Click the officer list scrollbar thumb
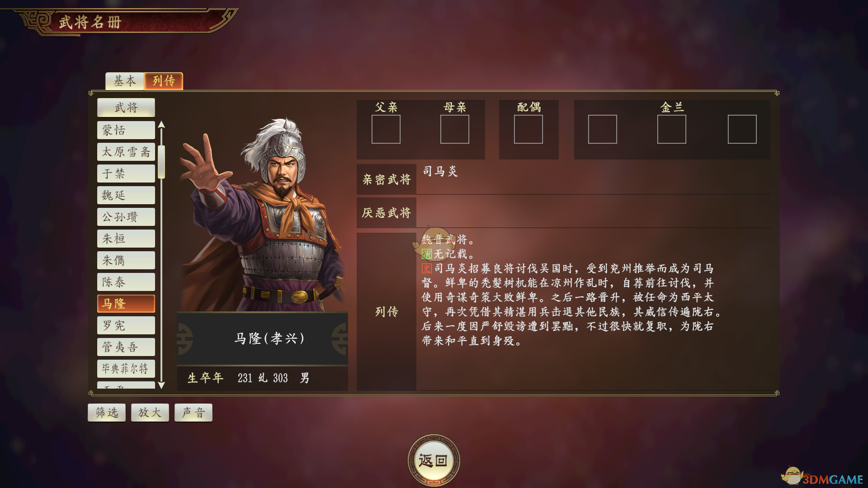Viewport: 868px width, 488px height. pos(161,162)
